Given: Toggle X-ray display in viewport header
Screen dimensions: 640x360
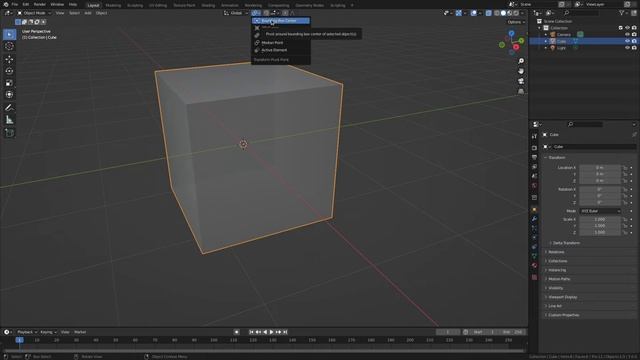Looking at the screenshot, I should tap(489, 13).
